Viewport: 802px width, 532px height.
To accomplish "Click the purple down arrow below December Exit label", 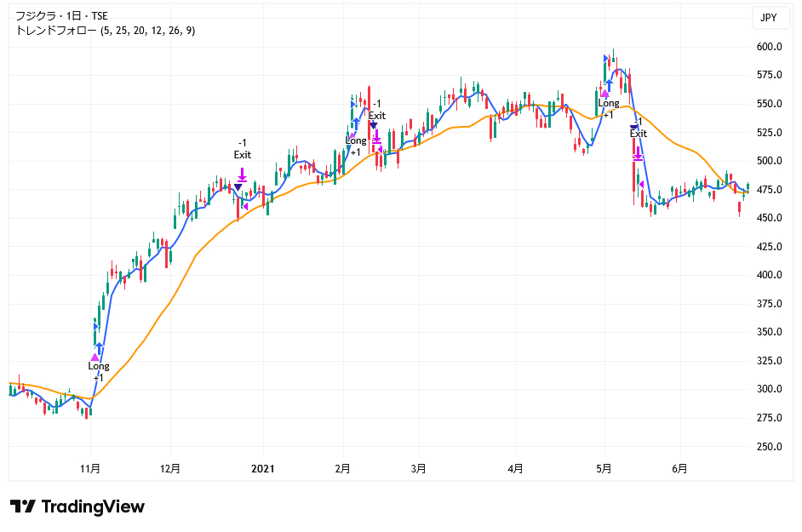I will point(242,174).
